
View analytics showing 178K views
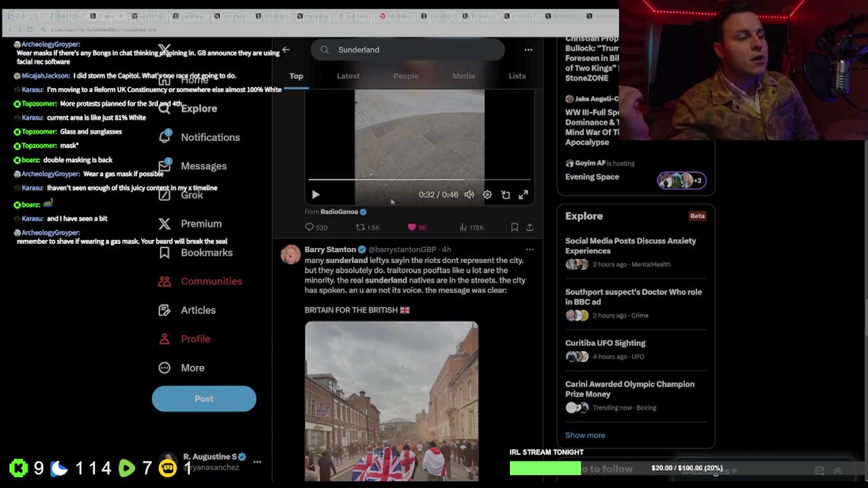pyautogui.click(x=471, y=228)
